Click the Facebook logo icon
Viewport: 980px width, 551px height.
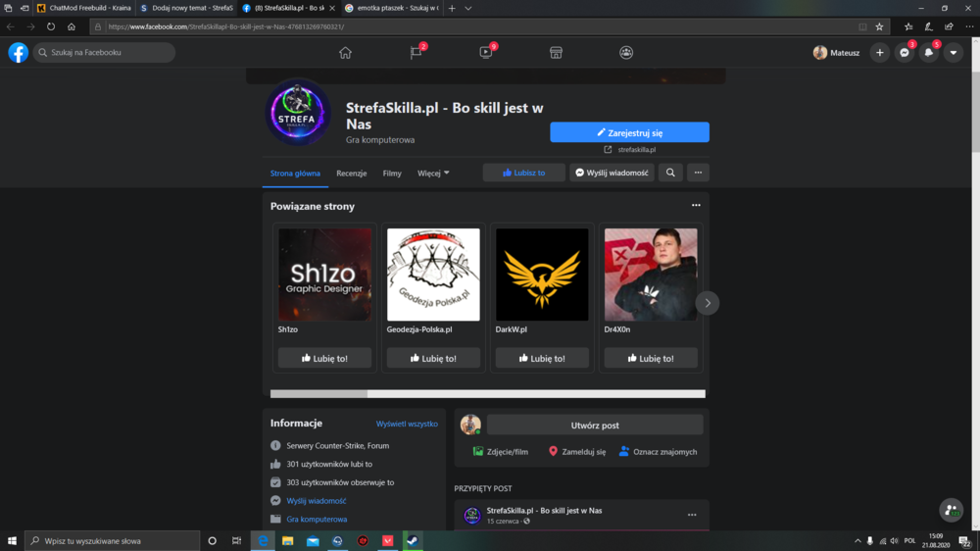(18, 53)
